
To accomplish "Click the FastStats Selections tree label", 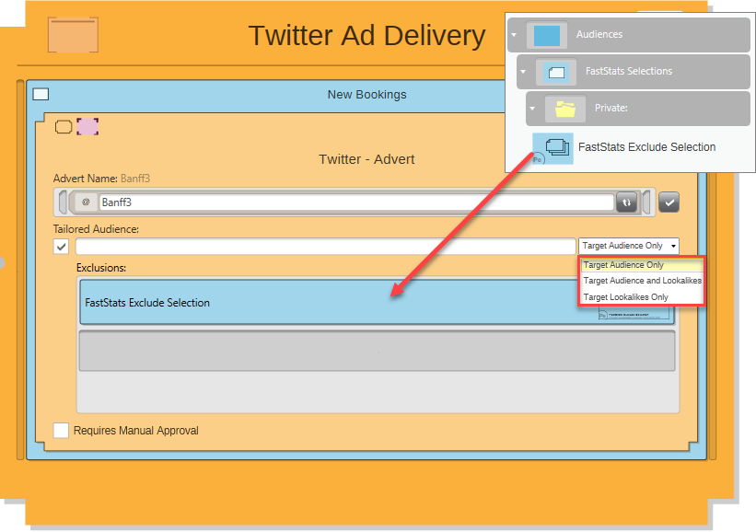I will [629, 71].
